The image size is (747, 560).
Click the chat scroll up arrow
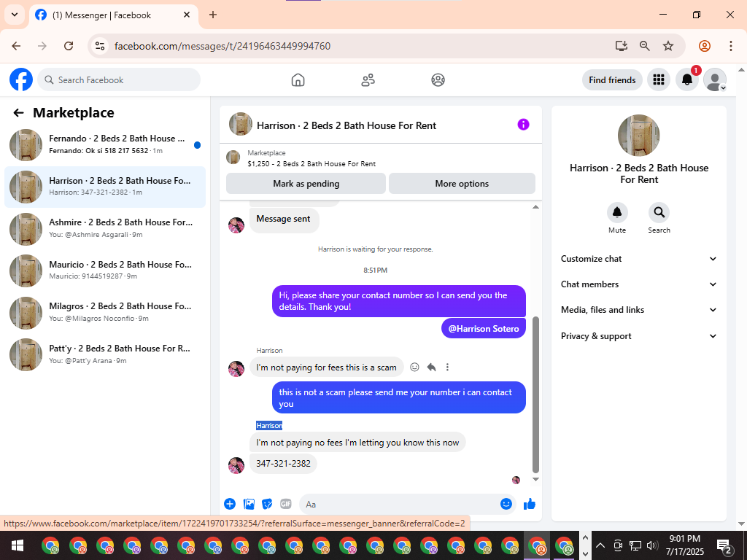coord(535,206)
